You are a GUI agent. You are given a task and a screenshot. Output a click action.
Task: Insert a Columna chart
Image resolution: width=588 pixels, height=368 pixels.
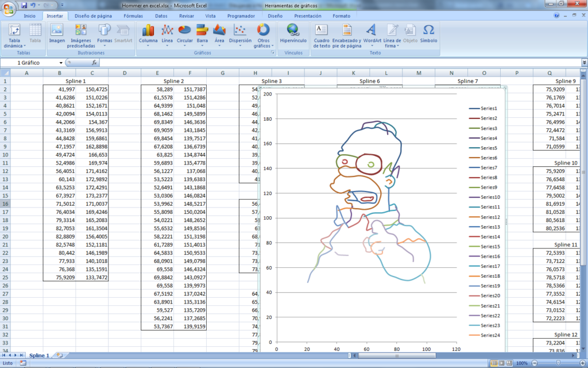pos(148,36)
